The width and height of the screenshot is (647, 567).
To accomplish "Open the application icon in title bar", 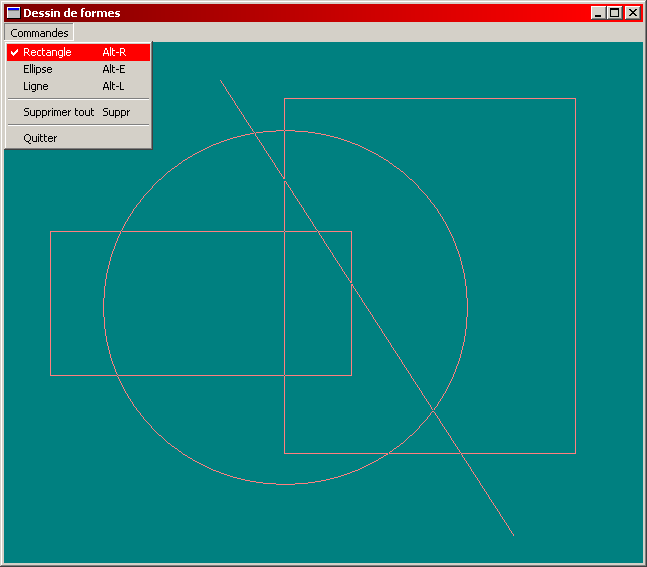I will (13, 13).
